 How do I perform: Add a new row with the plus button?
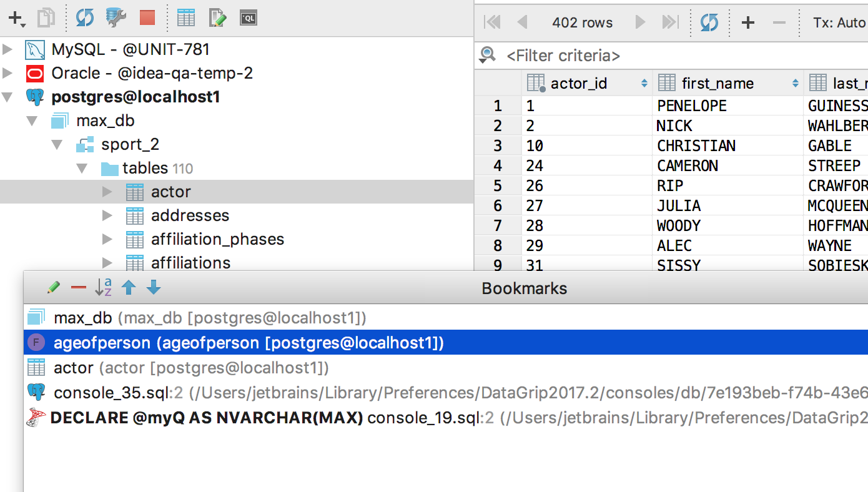click(747, 23)
